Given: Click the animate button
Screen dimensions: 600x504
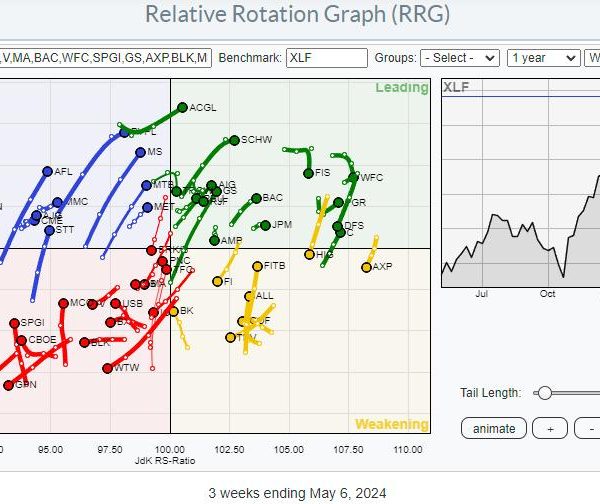Looking at the screenshot, I should pos(494,428).
